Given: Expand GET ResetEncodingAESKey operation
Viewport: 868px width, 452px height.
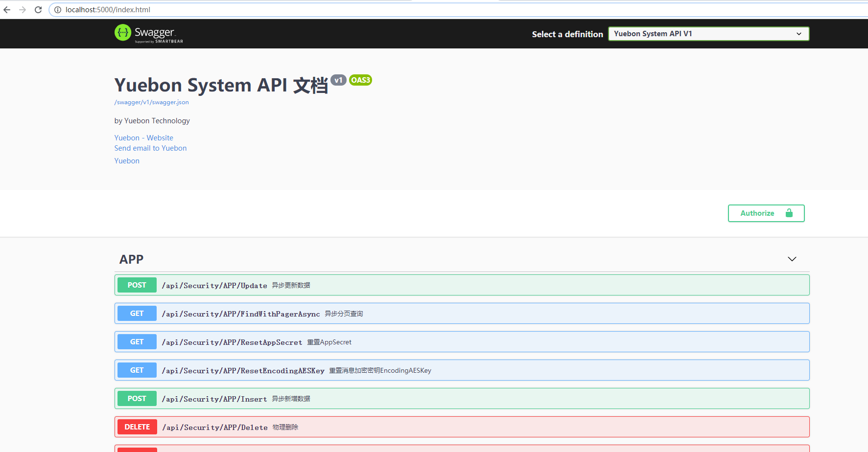Looking at the screenshot, I should click(x=462, y=370).
